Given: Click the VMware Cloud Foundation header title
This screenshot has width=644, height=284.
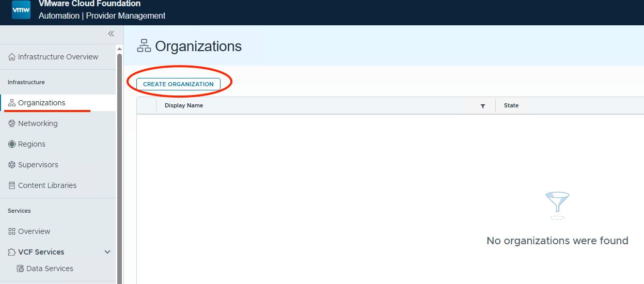Looking at the screenshot, I should coord(89,4).
